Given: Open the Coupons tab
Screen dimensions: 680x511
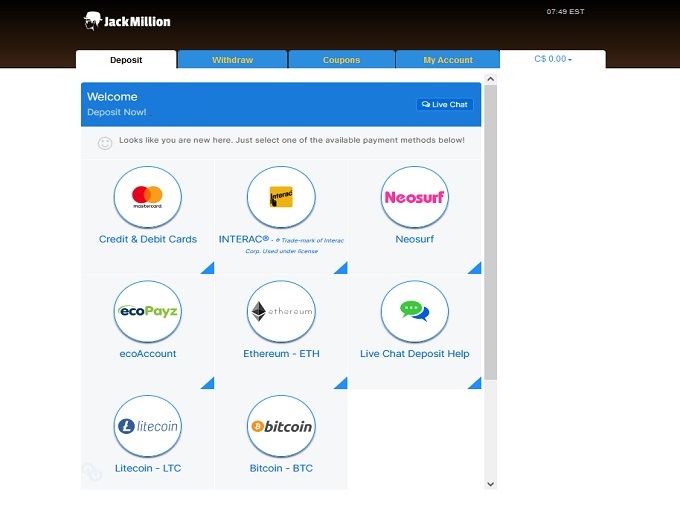Looking at the screenshot, I should pos(341,60).
